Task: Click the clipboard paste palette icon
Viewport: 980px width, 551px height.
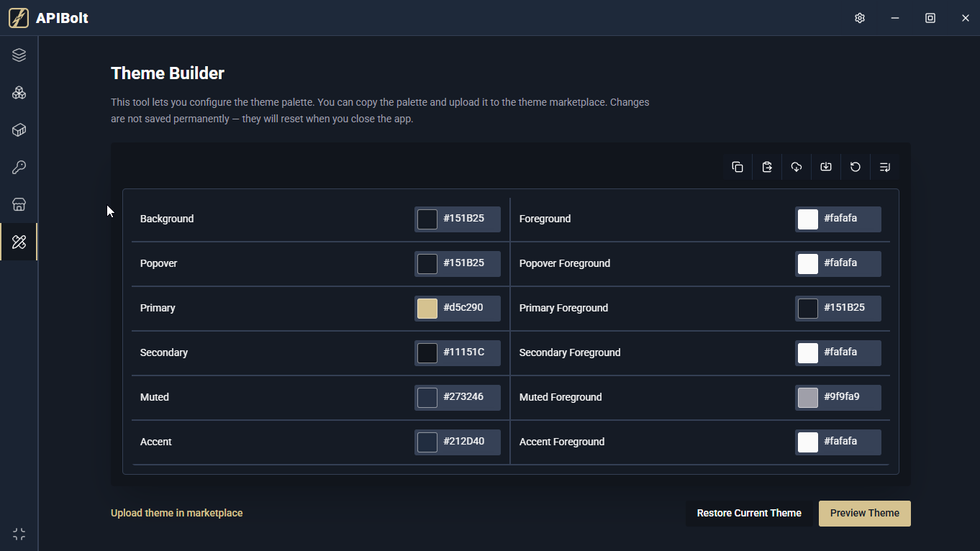Action: pos(767,167)
